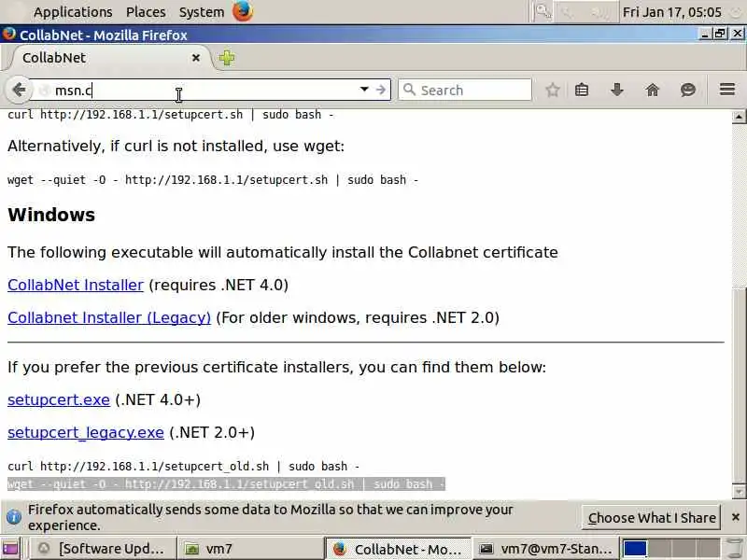
Task: Click the curl setupcert_old.sh command text
Action: [183, 466]
